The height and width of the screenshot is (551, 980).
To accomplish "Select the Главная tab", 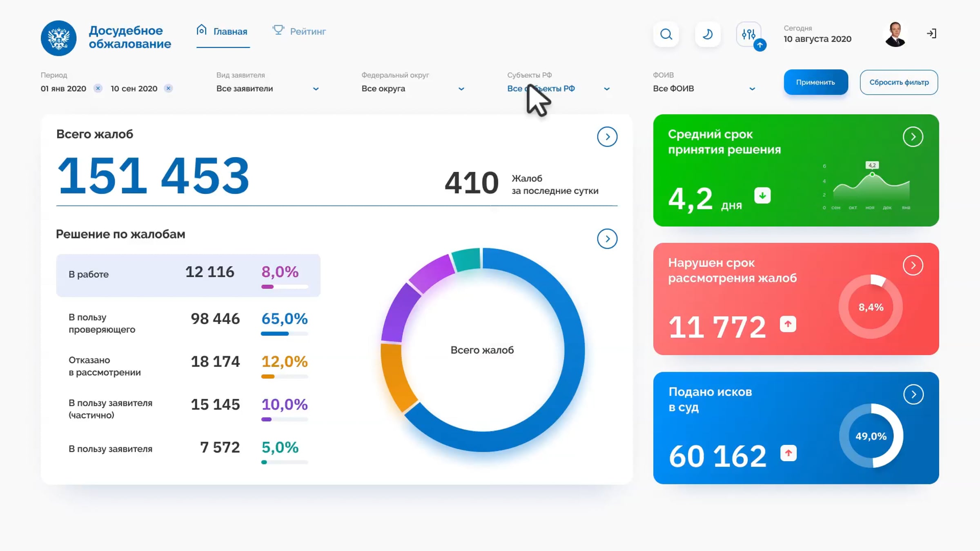I will click(x=223, y=31).
